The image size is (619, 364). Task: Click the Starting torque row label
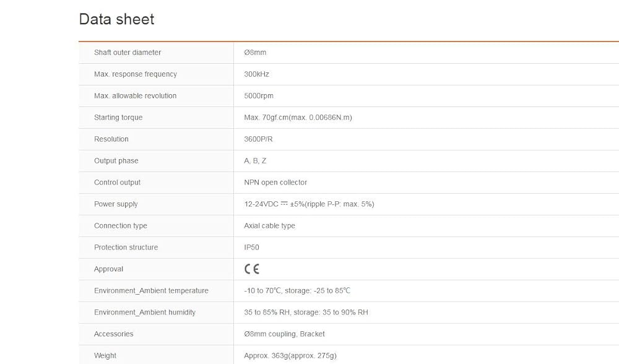118,118
